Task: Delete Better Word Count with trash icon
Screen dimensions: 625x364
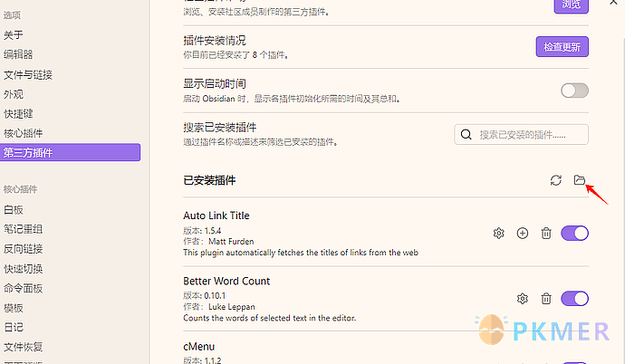Action: [546, 298]
